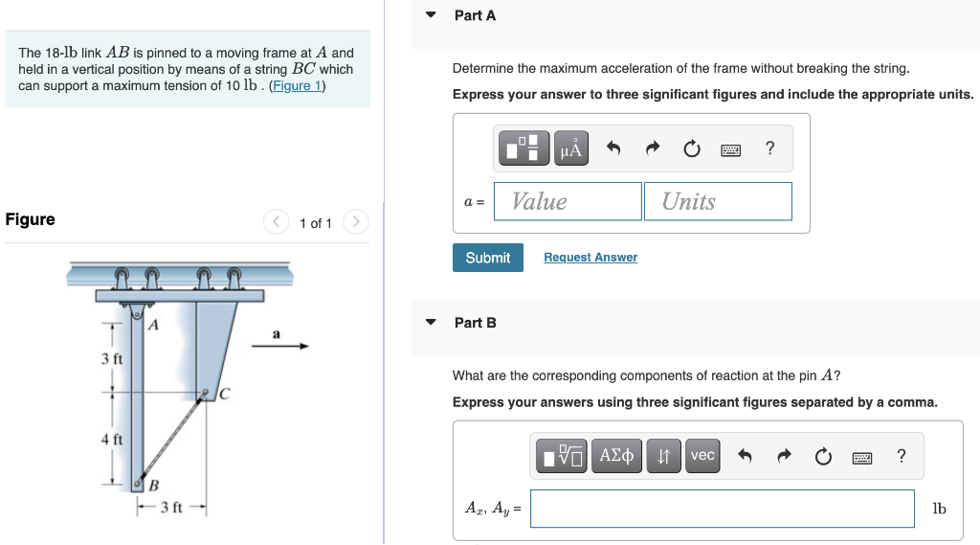Insert vec notation in Part B
The height and width of the screenshot is (545, 980).
click(702, 456)
